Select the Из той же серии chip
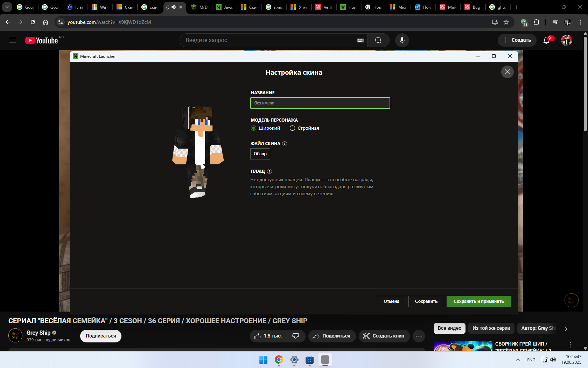The height and width of the screenshot is (368, 588). point(491,328)
